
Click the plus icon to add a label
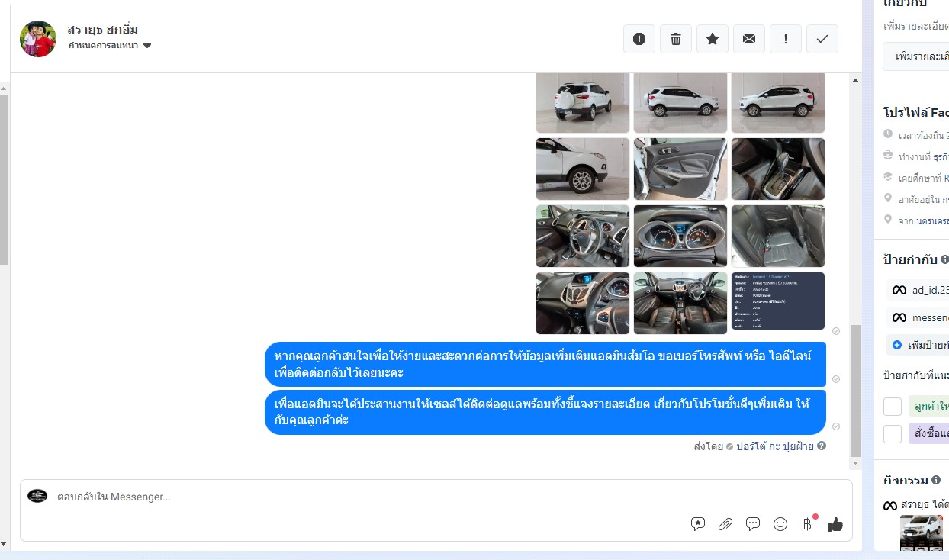[897, 345]
